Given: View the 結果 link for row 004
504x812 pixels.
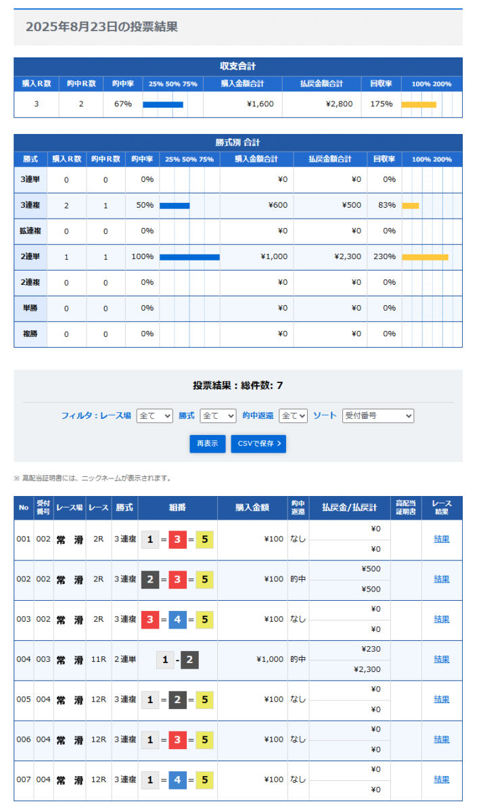Looking at the screenshot, I should (441, 659).
